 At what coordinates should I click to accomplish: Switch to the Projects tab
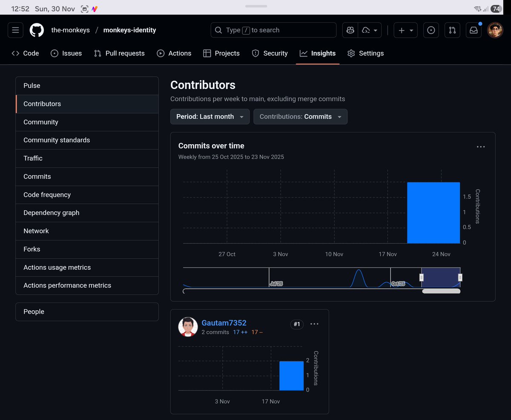click(x=221, y=53)
